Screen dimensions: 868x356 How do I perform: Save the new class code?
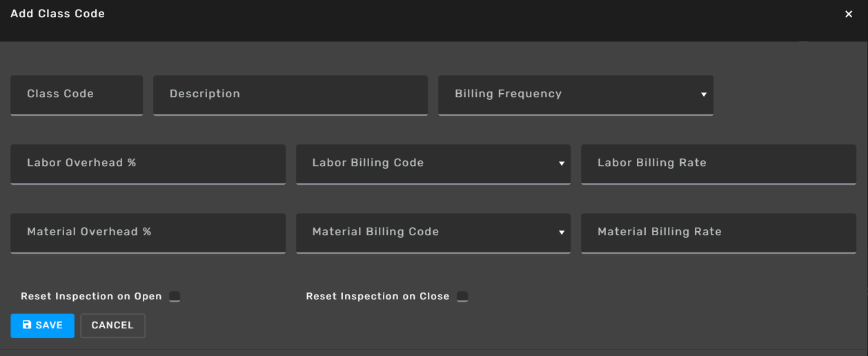pyautogui.click(x=42, y=326)
